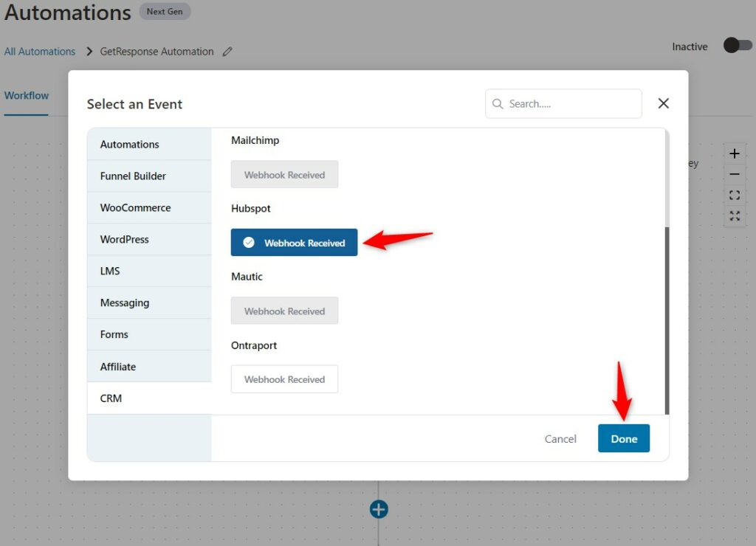Click the Mautic section heading

pyautogui.click(x=247, y=277)
